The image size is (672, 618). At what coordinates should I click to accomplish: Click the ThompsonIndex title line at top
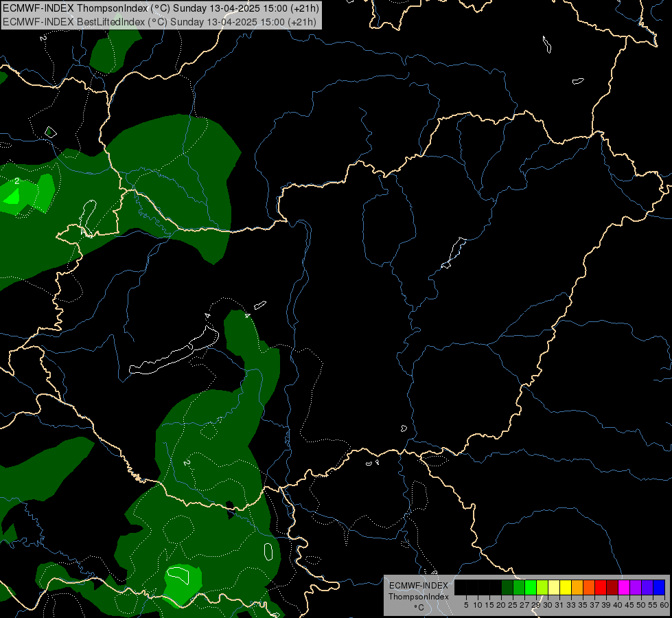click(161, 8)
